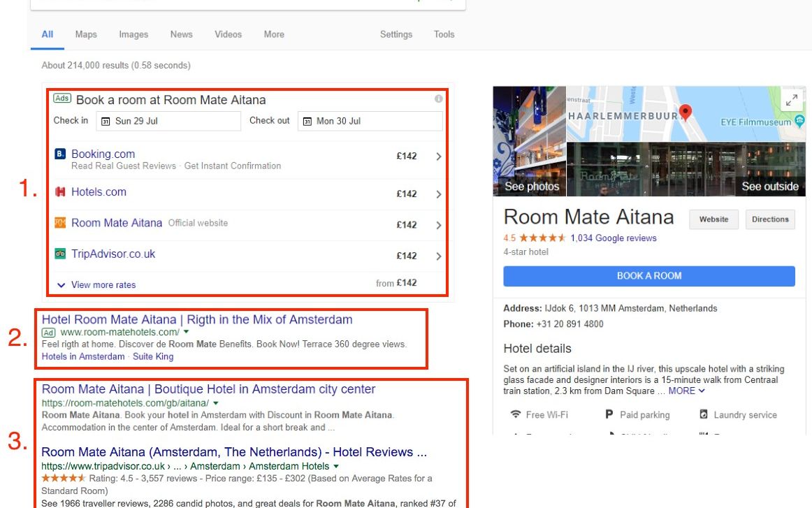Open dropdown arrow next to www.room-matehotels.com ad URL

(x=187, y=332)
